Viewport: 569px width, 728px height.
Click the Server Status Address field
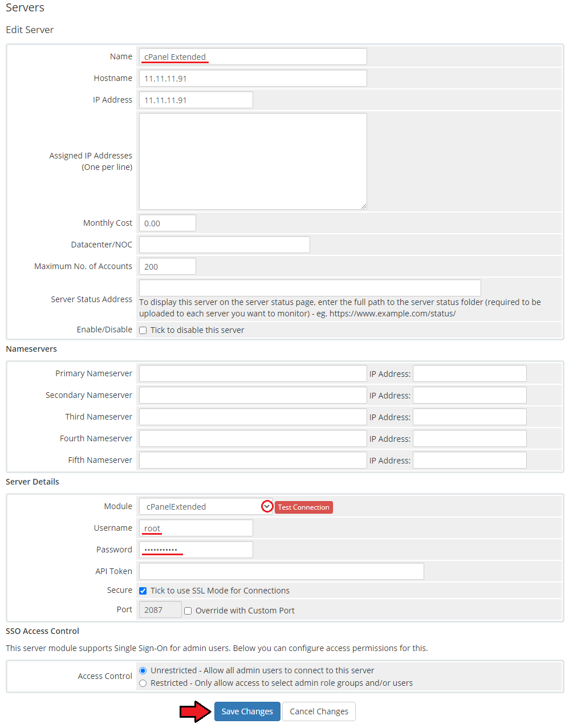(310, 288)
